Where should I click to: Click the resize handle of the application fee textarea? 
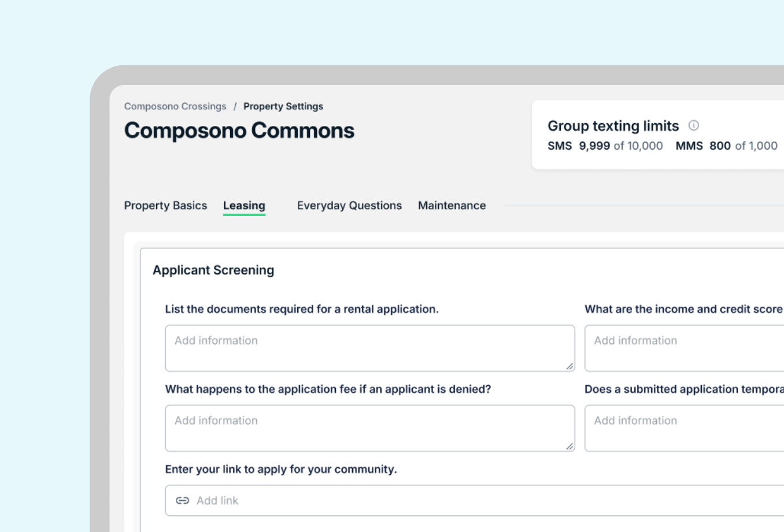point(569,446)
